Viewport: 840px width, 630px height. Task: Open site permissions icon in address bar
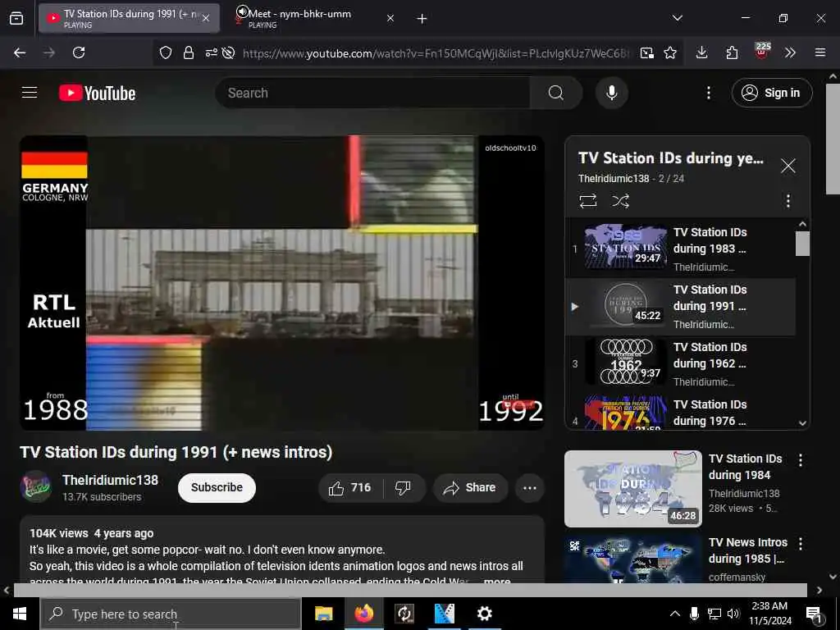point(211,52)
